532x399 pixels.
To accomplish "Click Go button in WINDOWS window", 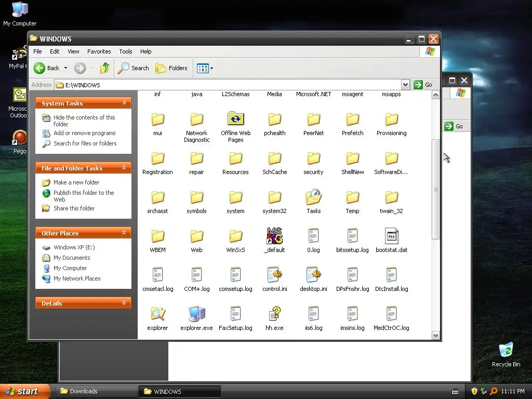I will tap(423, 85).
